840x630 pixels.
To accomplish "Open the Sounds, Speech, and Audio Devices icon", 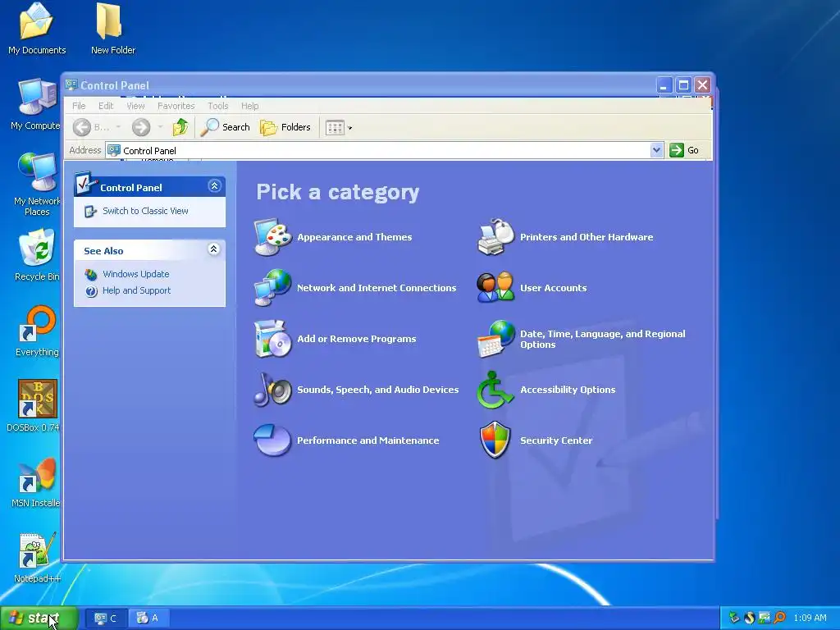I will pyautogui.click(x=272, y=390).
